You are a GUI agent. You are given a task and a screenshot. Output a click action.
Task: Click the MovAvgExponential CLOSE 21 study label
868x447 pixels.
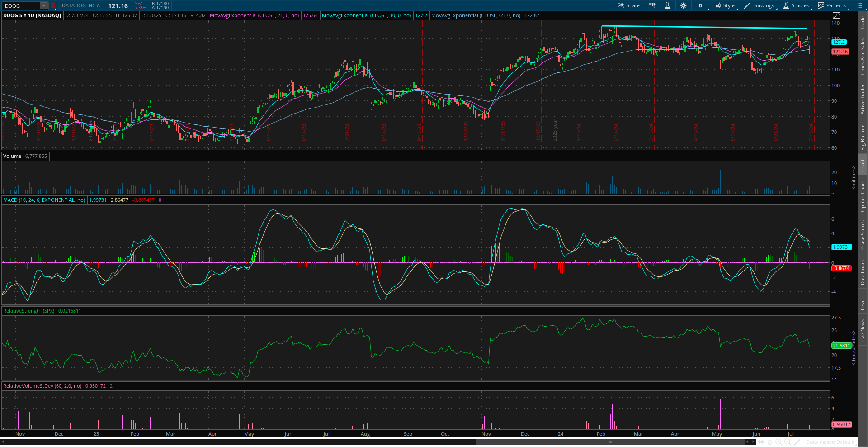(255, 15)
